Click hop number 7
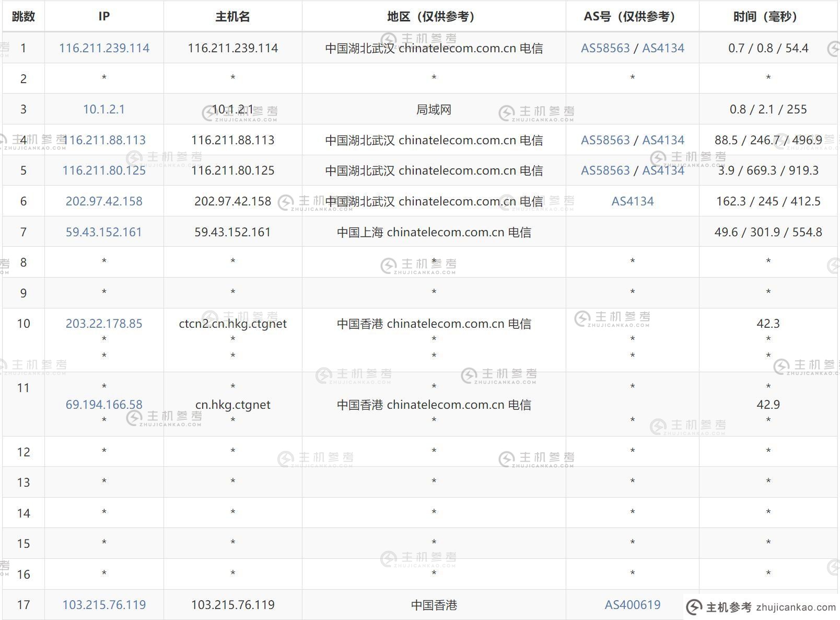840x620 pixels. pos(24,232)
